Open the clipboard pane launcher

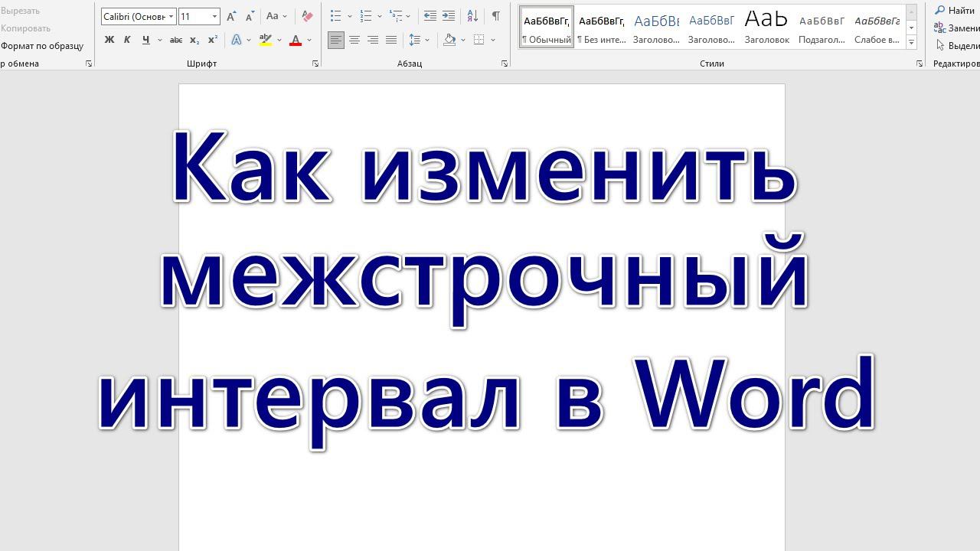point(89,64)
